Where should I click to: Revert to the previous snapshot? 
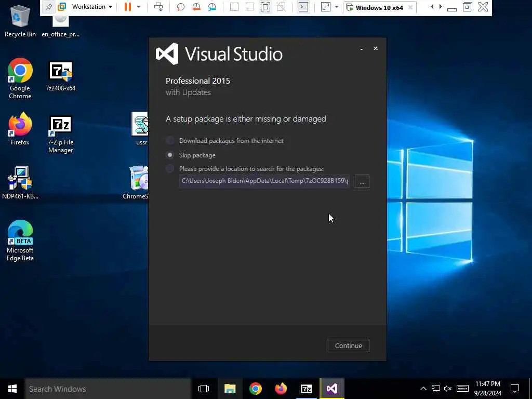click(x=196, y=7)
